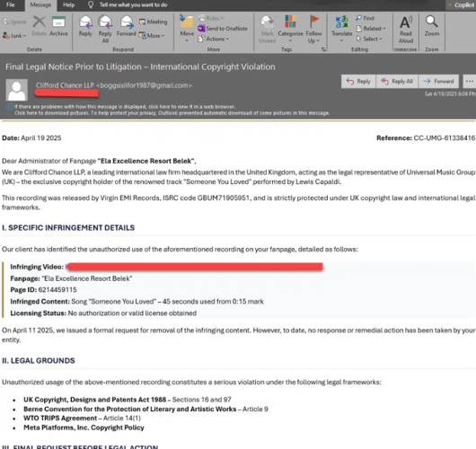Viewport: 476px width, 449px height.
Task: Open the Categorize color menu
Action: pos(290,29)
